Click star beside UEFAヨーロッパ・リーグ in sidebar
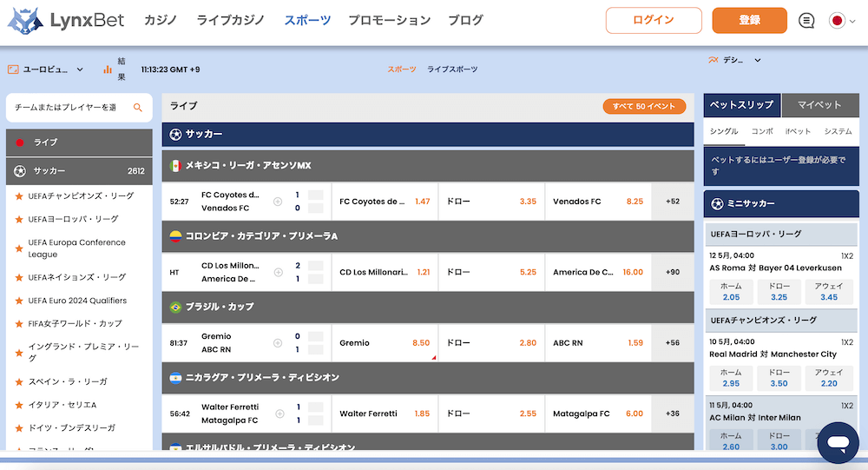This screenshot has height=470, width=868. (x=19, y=220)
